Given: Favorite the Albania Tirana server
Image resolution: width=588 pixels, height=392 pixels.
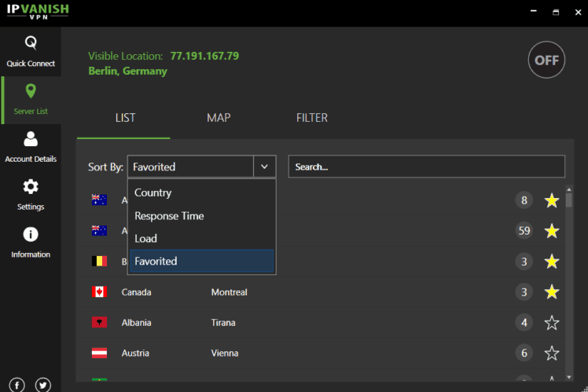Looking at the screenshot, I should (x=552, y=323).
